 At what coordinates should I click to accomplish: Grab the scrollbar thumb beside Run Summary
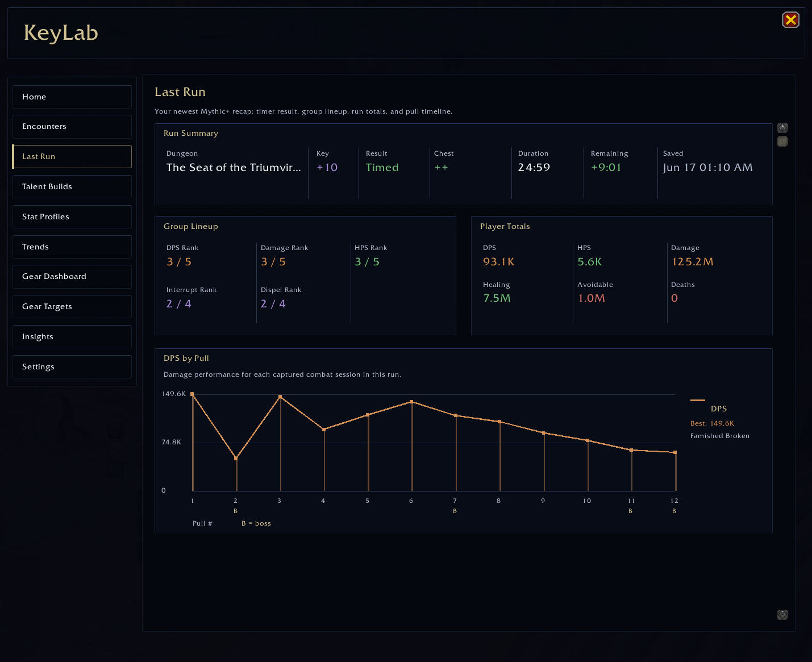pyautogui.click(x=782, y=141)
